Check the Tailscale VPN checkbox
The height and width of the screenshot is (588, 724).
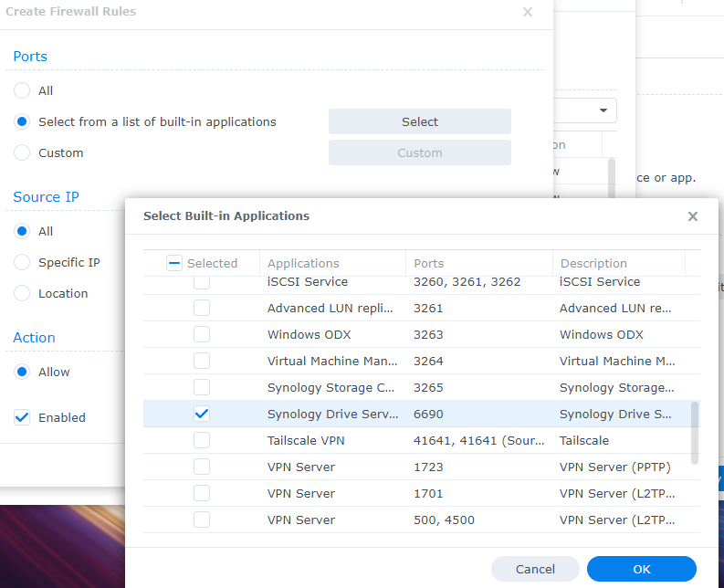coord(202,440)
